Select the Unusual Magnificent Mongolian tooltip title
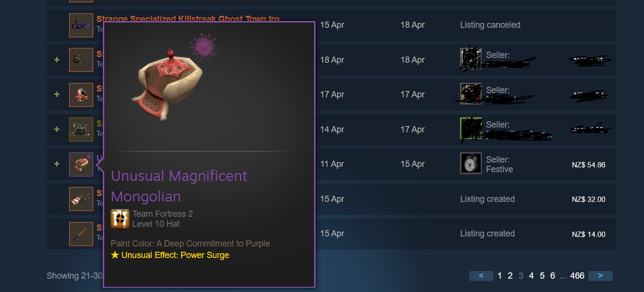Viewport: 644px width, 292px height. click(179, 186)
